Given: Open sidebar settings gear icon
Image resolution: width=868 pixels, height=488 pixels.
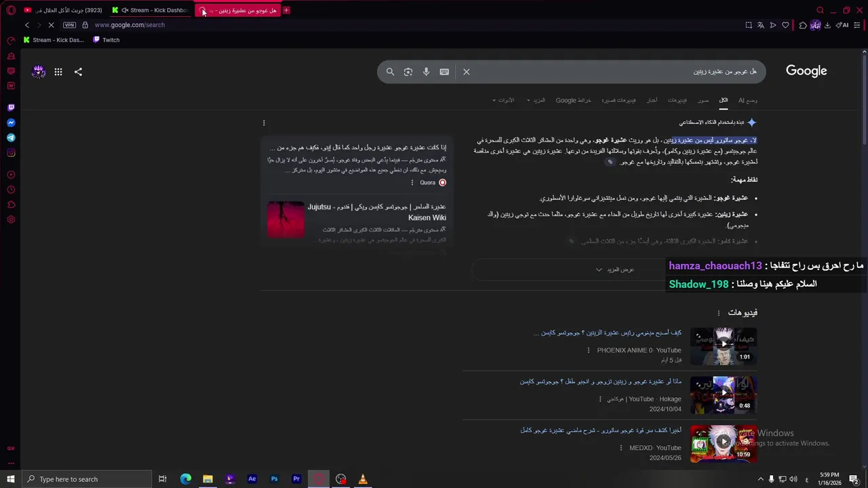Looking at the screenshot, I should 11,220.
